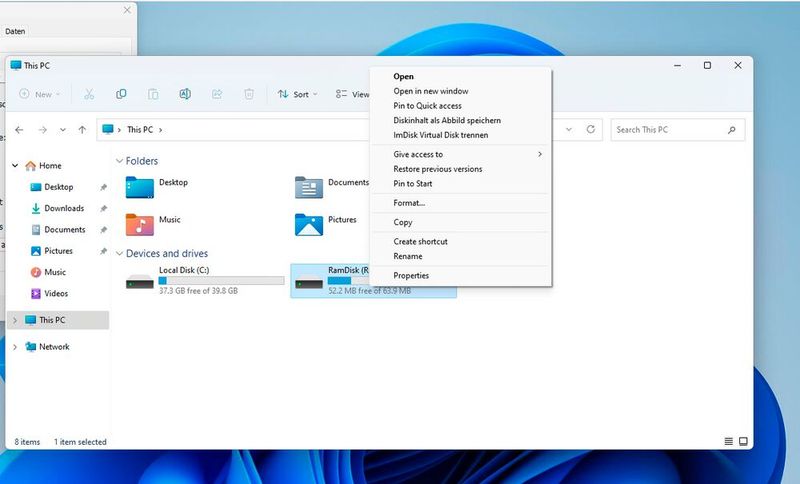
Task: Expand address bar history dropdown
Action: click(x=569, y=130)
